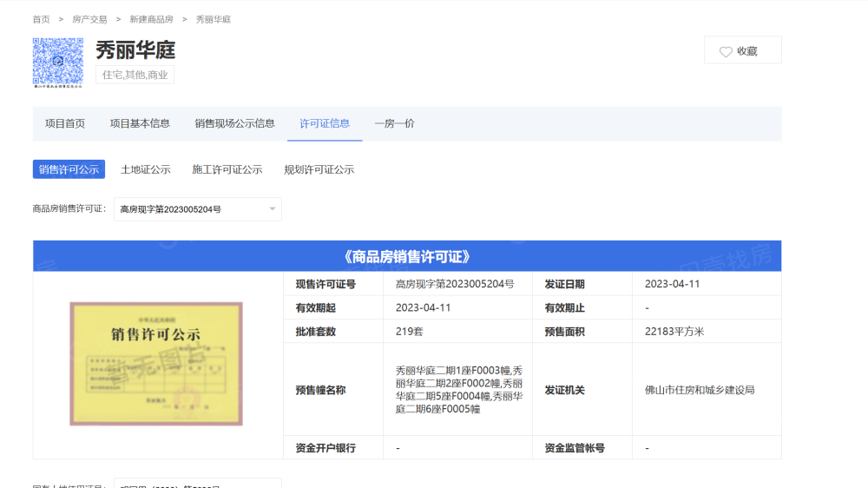Select permit number cell 高房现字第2023005204号

tap(457, 284)
